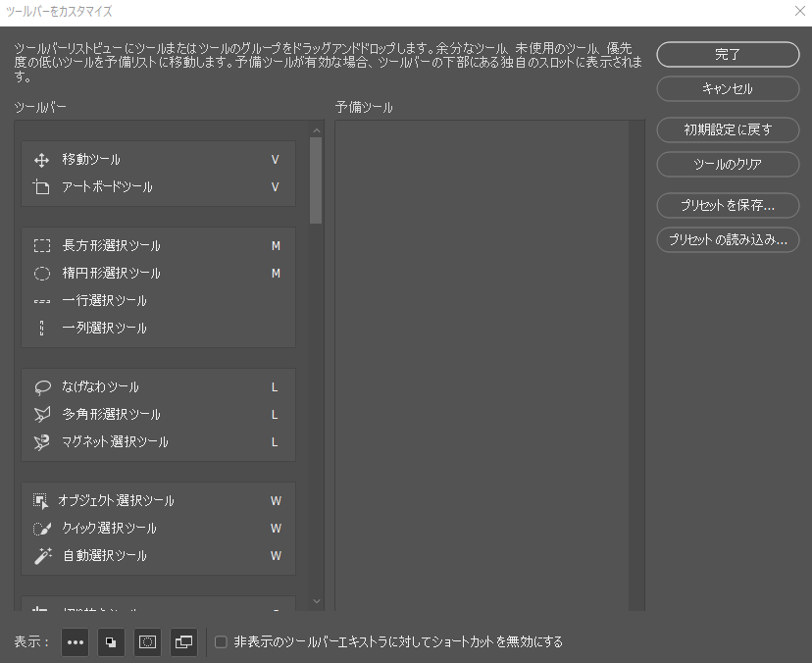Click shortcut L of なげなわツール
The height and width of the screenshot is (663, 812).
[x=275, y=387]
